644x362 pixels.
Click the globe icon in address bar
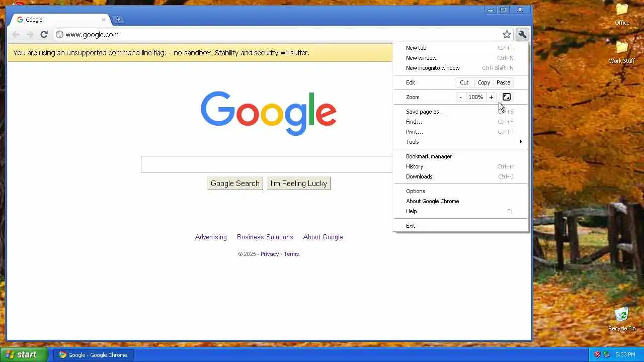59,34
